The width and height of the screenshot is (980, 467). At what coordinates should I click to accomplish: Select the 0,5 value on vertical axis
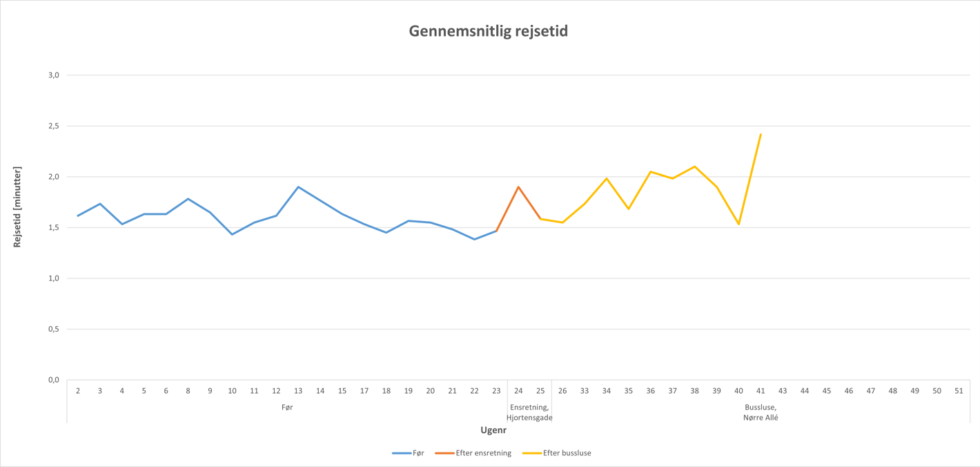point(53,329)
